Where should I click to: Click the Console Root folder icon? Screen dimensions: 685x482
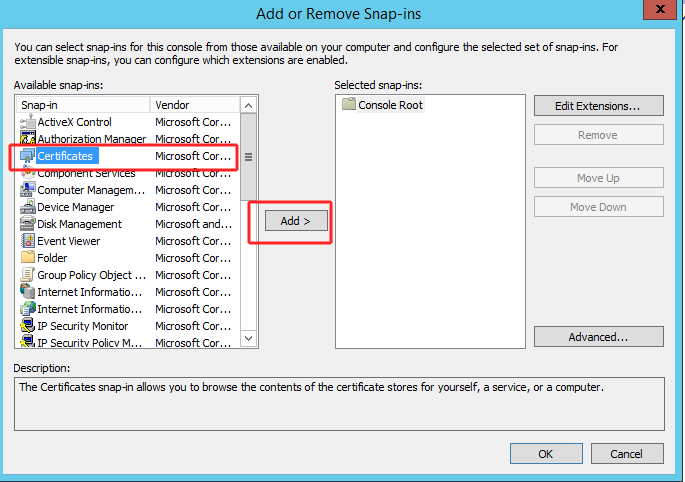click(x=348, y=105)
